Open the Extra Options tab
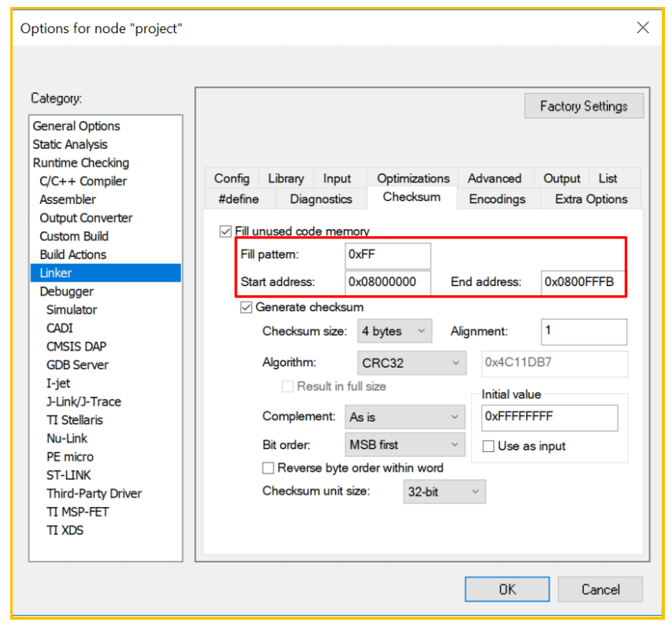Screen dimensions: 672x630 pos(591,199)
